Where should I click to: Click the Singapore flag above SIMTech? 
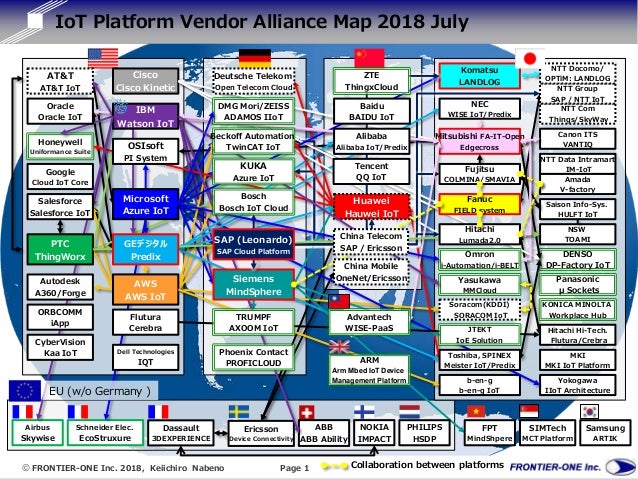[529, 411]
